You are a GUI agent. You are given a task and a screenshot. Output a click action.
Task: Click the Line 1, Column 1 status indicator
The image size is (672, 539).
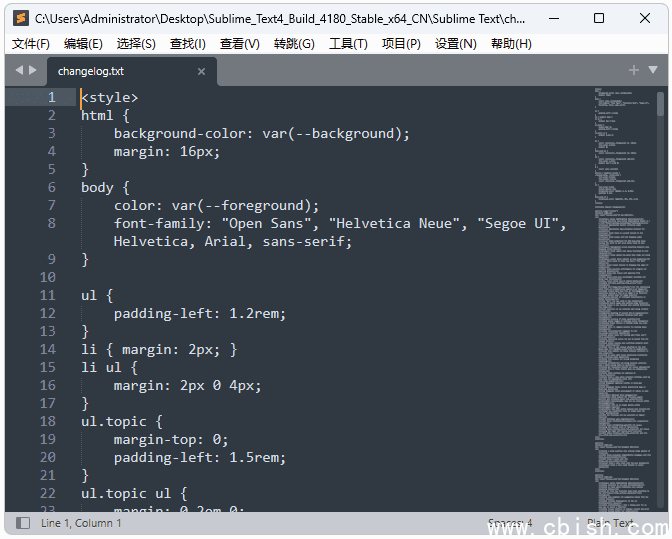(x=81, y=523)
